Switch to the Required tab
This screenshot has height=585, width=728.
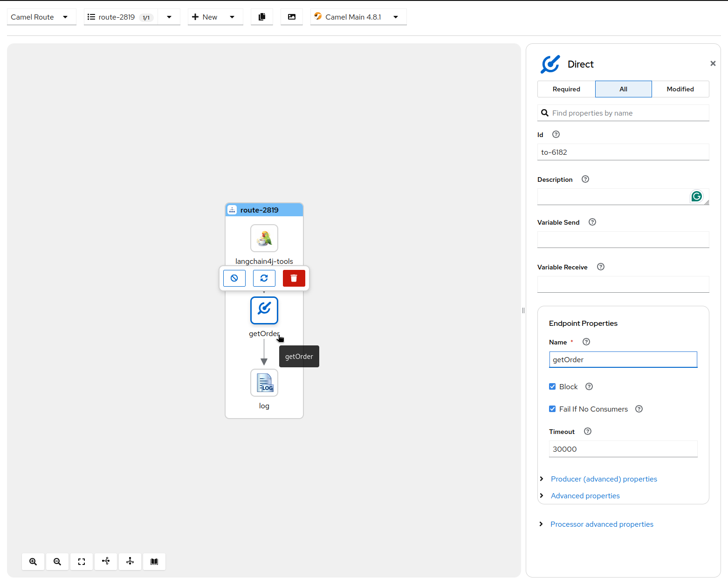566,89
